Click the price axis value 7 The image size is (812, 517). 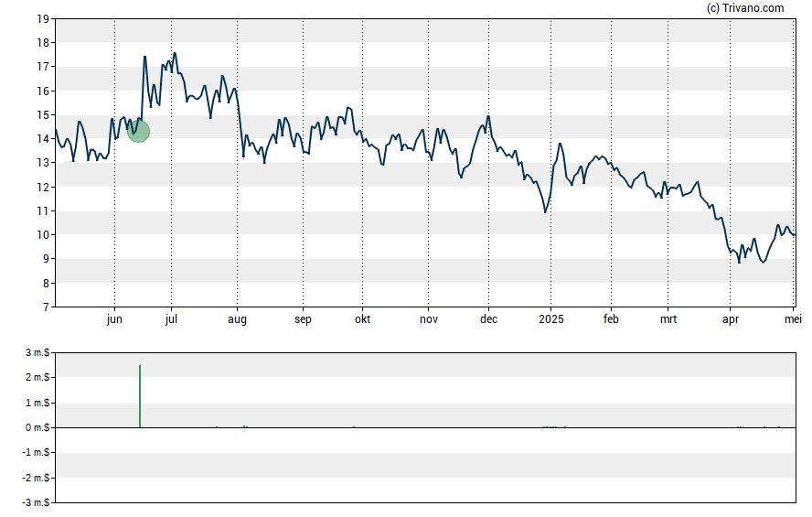pyautogui.click(x=46, y=307)
